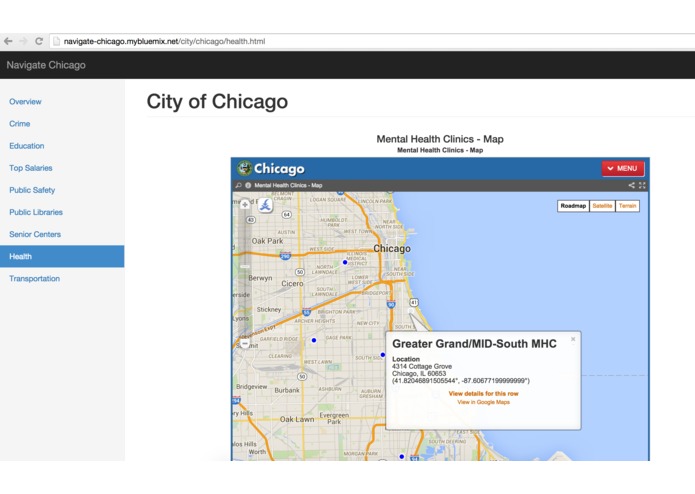The height and width of the screenshot is (494, 695).
Task: Click the Navigate Chicago brand title
Action: (46, 65)
